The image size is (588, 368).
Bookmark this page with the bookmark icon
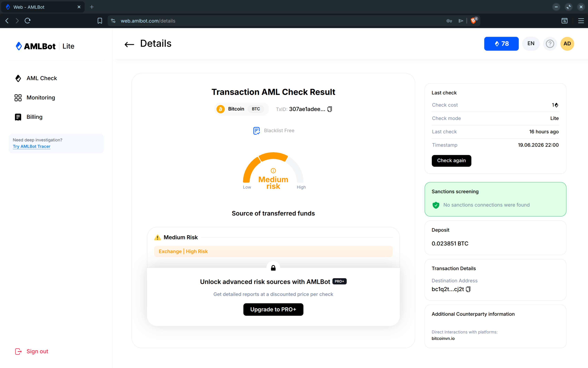[x=100, y=21]
